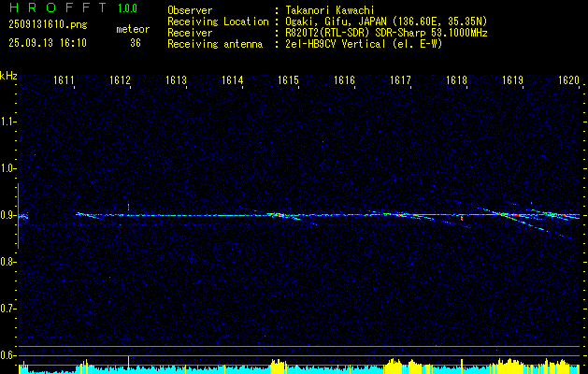The width and height of the screenshot is (588, 374).
Task: Click the 1615 time marker
Action: [288, 80]
